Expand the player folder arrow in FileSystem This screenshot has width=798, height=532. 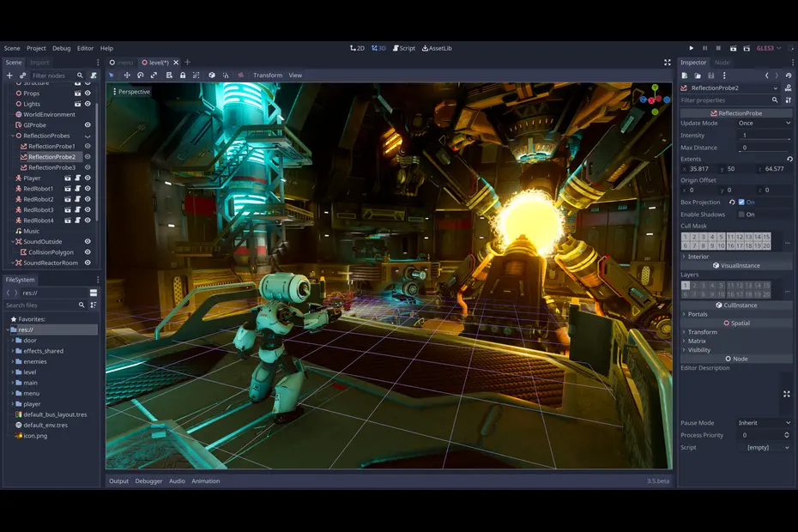pos(13,403)
